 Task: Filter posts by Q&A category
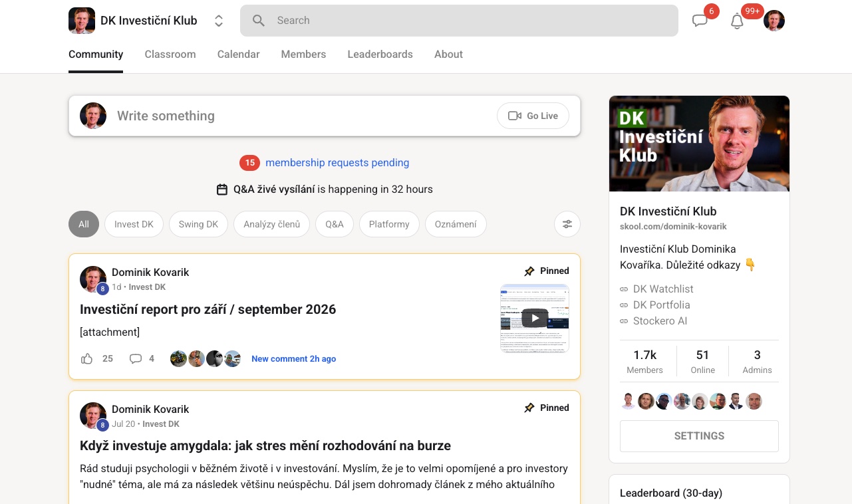tap(335, 224)
